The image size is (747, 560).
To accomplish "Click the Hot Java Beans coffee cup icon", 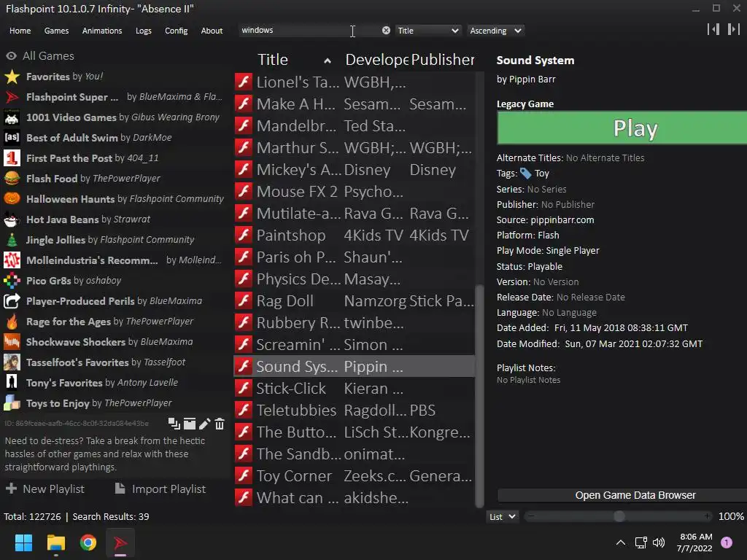I will [12, 219].
